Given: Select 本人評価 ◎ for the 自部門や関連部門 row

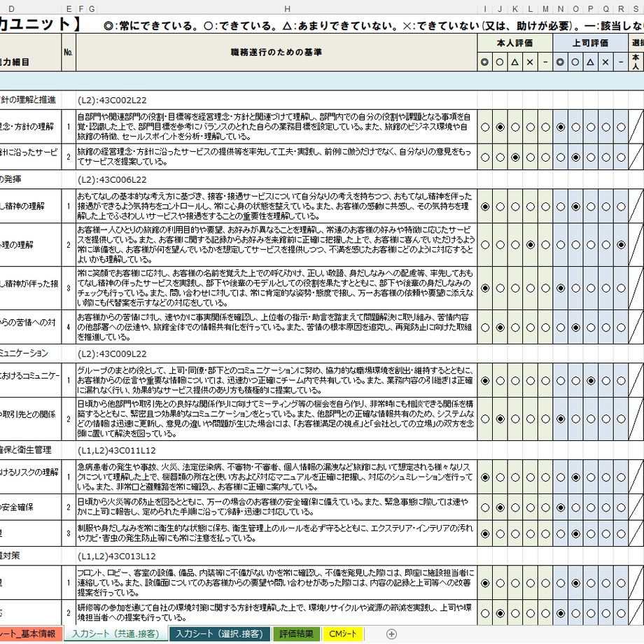Looking at the screenshot, I should [x=485, y=127].
